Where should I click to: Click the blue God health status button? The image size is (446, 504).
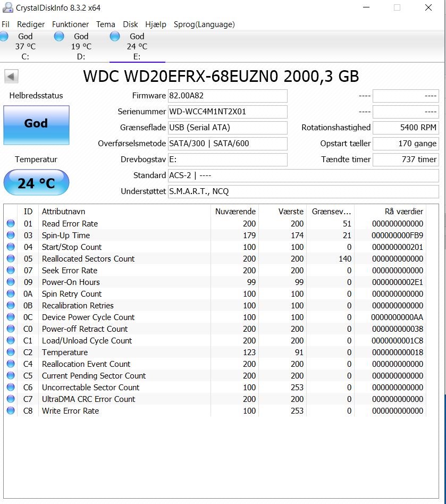pos(36,125)
